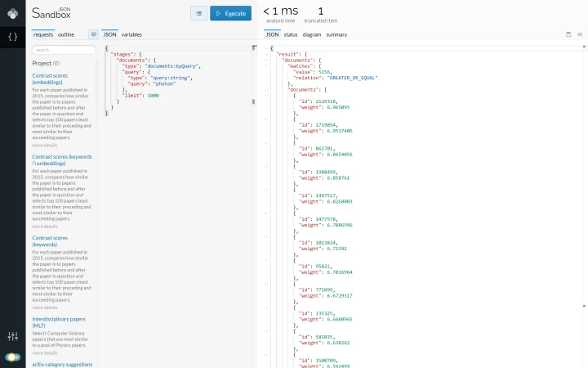This screenshot has width=588, height=368.
Task: Collapse the object with id 1497517
Action: click(266, 190)
